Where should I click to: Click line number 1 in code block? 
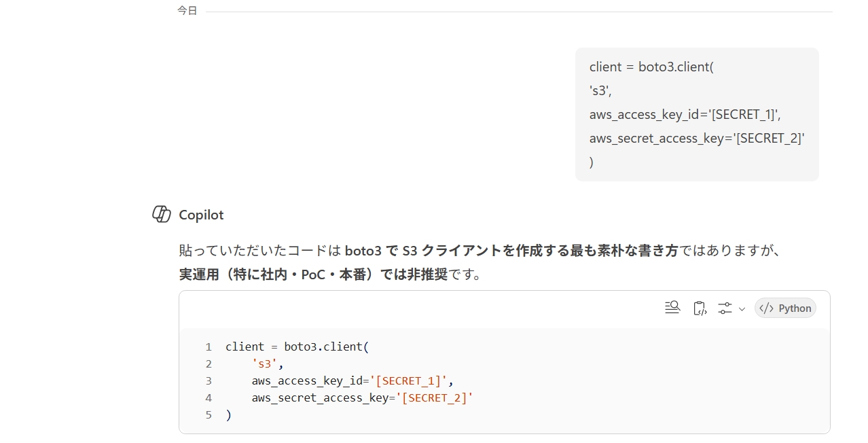click(209, 347)
